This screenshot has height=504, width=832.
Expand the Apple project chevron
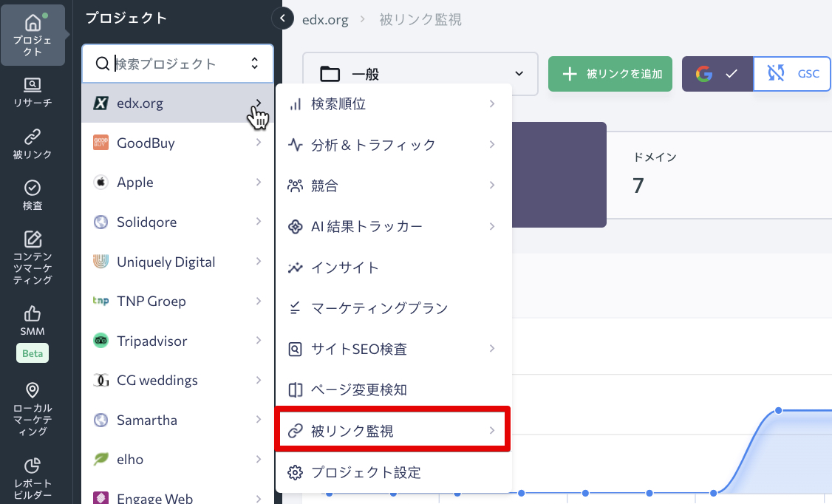click(x=259, y=182)
